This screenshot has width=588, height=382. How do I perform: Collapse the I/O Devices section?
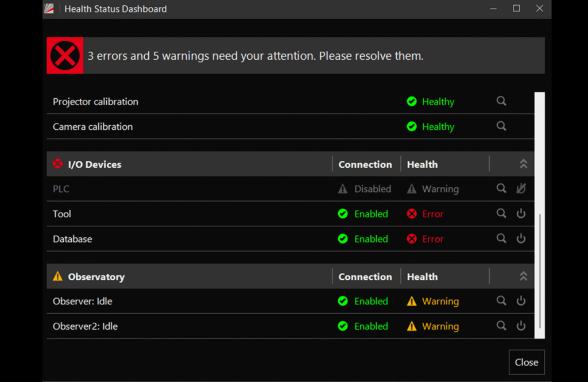524,164
